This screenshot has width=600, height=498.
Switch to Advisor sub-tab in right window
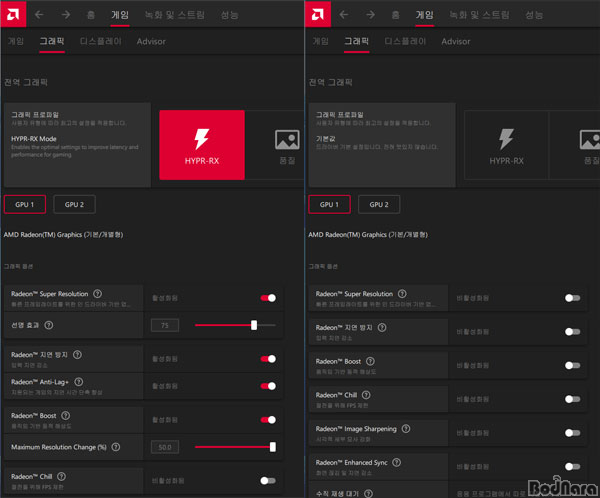[456, 41]
